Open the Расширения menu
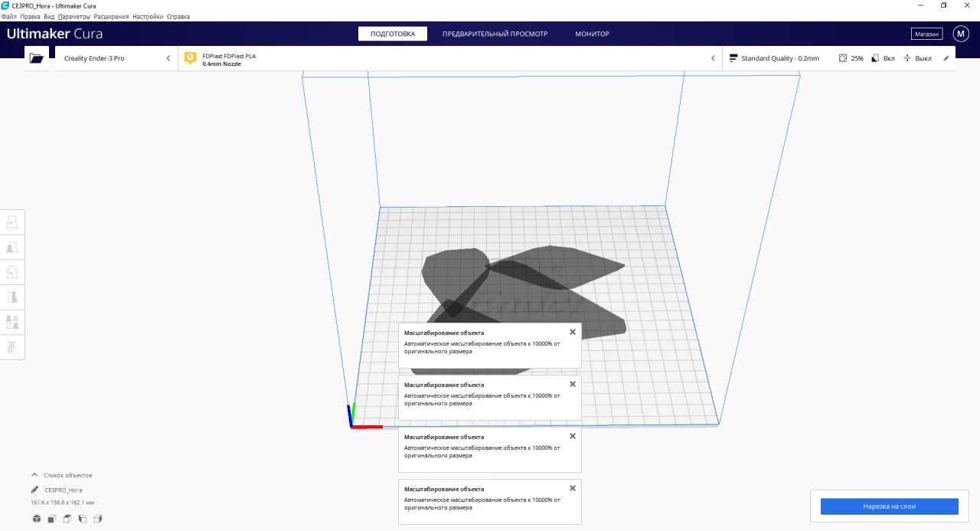The height and width of the screenshot is (531, 980). pos(112,16)
